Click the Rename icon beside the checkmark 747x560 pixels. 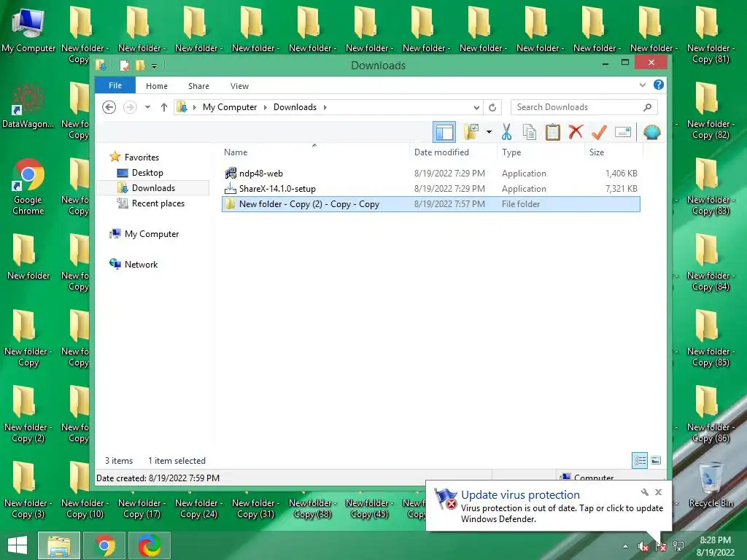[623, 132]
